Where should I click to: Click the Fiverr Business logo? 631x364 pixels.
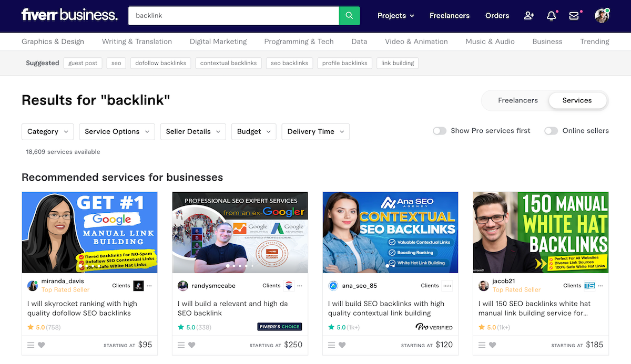(x=69, y=15)
